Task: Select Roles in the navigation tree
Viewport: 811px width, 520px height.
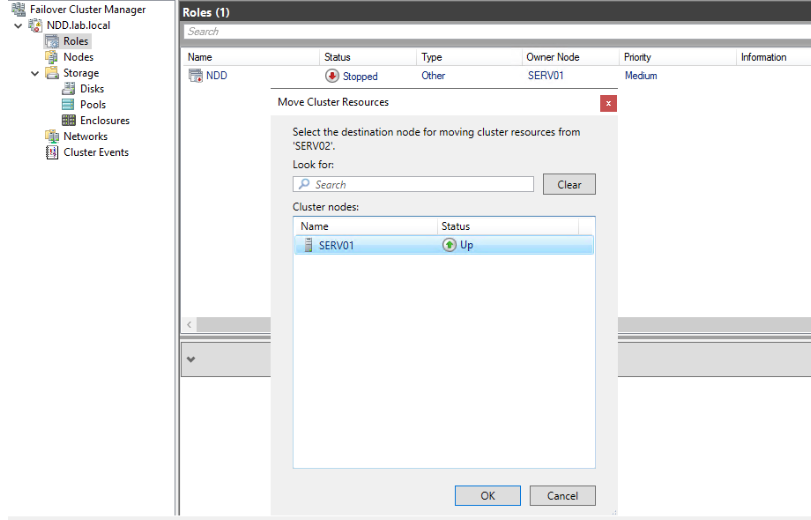Action: point(76,41)
